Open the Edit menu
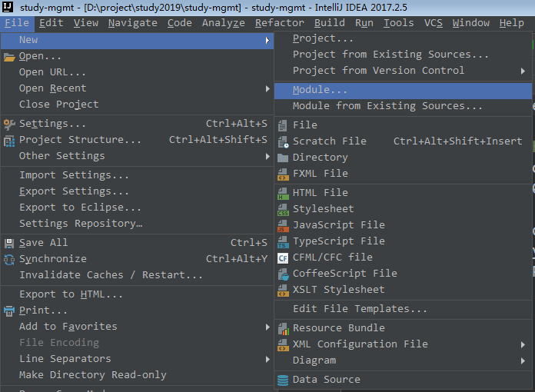The width and height of the screenshot is (535, 392). click(52, 23)
